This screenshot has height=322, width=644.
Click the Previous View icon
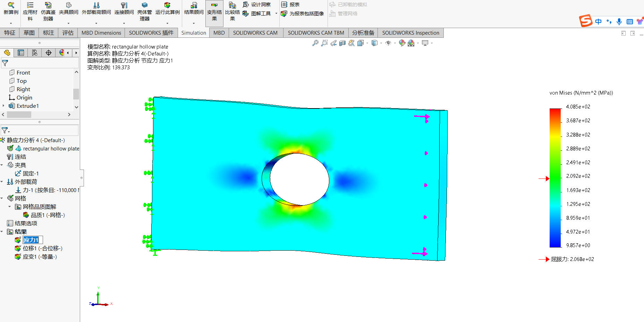333,43
